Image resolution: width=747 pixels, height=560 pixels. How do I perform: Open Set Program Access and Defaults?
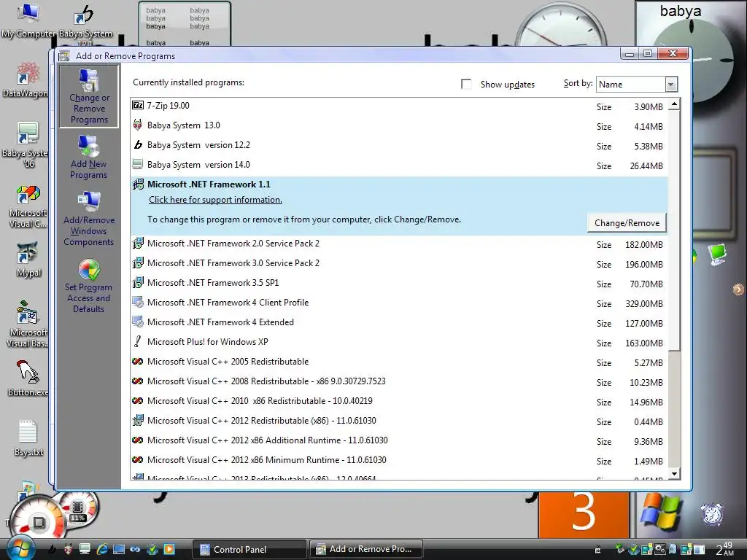89,286
